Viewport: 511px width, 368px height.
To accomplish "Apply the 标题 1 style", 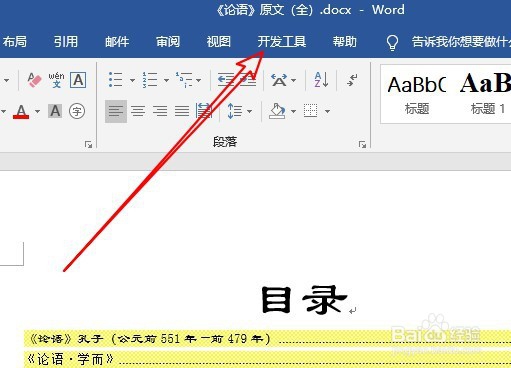I will (x=486, y=95).
